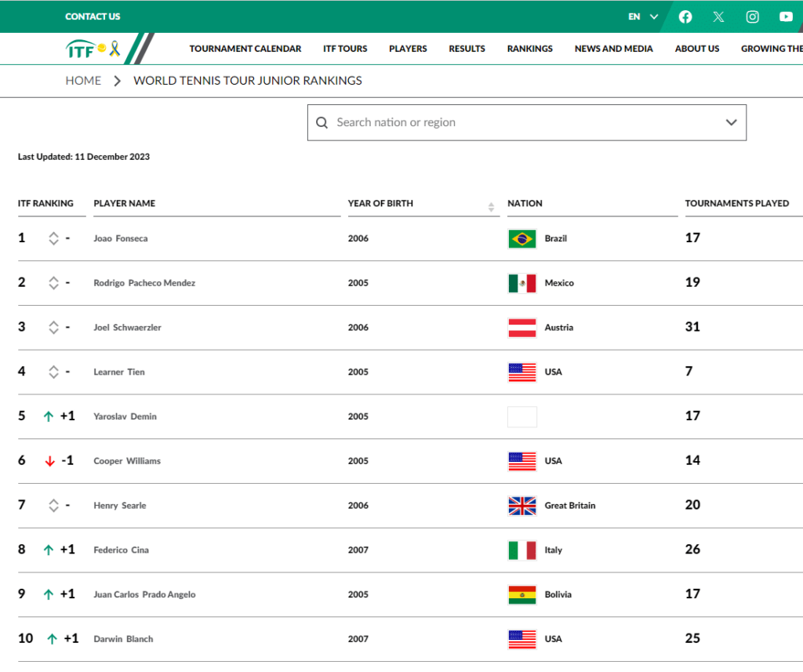Open the ITF Facebook page icon
The width and height of the screenshot is (803, 672).
tap(685, 16)
